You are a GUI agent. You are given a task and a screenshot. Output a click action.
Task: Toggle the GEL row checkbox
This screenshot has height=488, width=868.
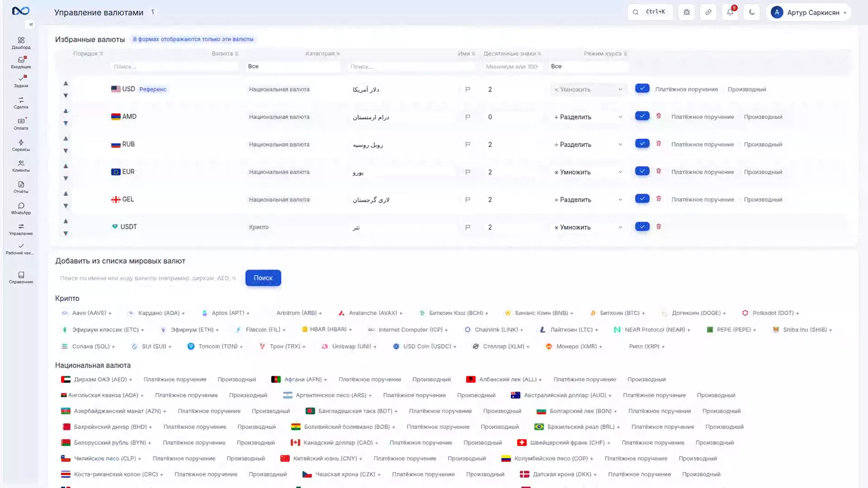pyautogui.click(x=642, y=199)
